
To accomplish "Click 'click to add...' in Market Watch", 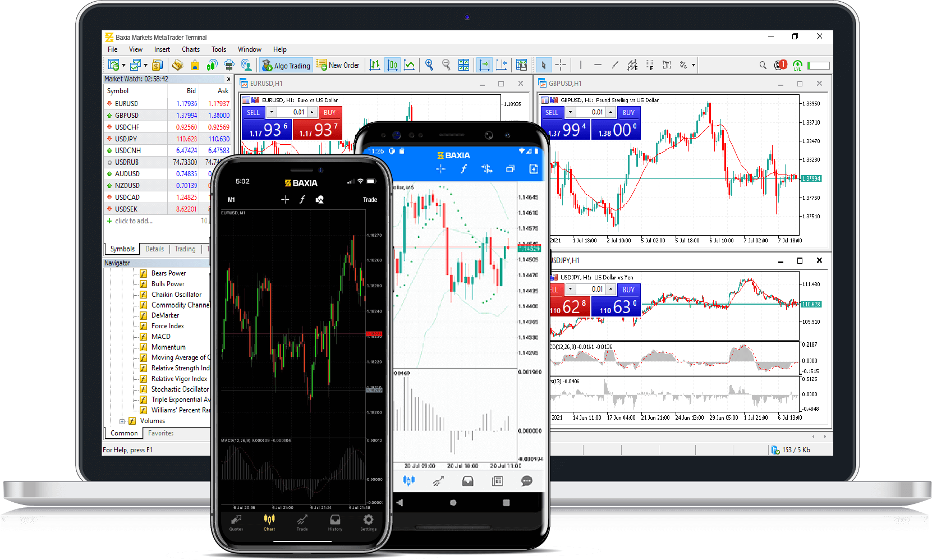I will tap(134, 221).
